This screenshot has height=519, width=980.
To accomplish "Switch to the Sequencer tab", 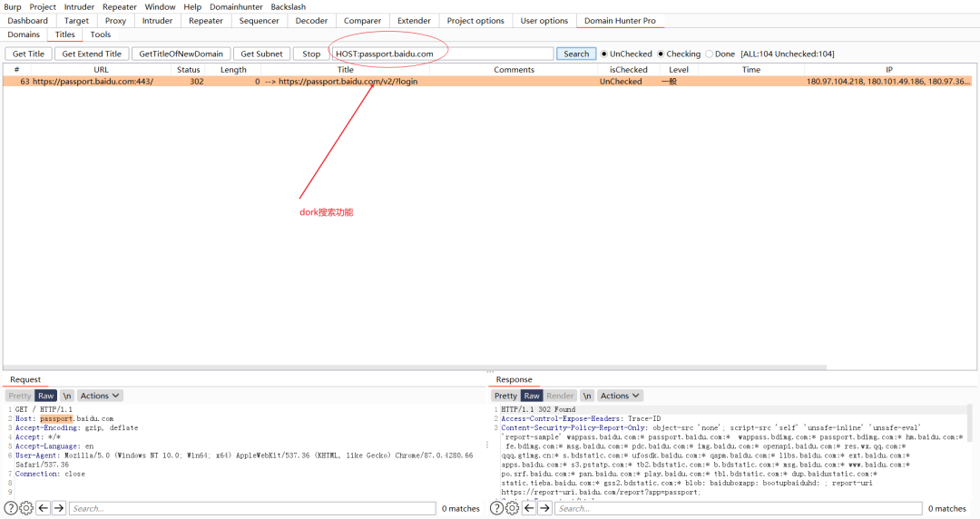I will pyautogui.click(x=260, y=21).
